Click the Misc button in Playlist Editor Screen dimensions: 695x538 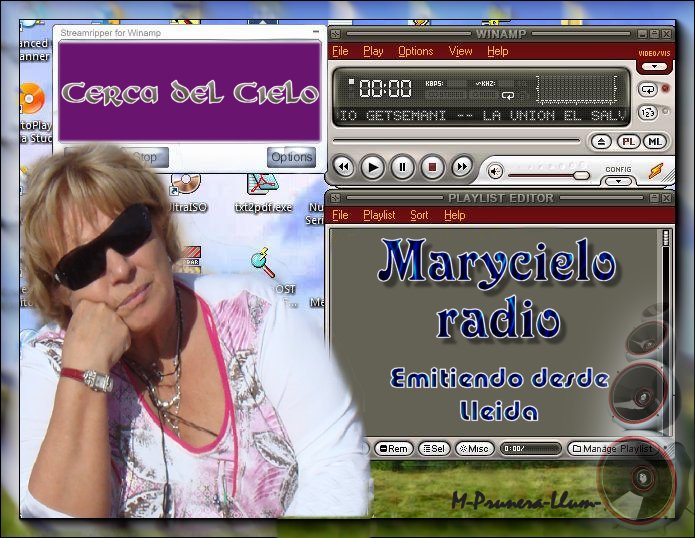click(x=474, y=448)
